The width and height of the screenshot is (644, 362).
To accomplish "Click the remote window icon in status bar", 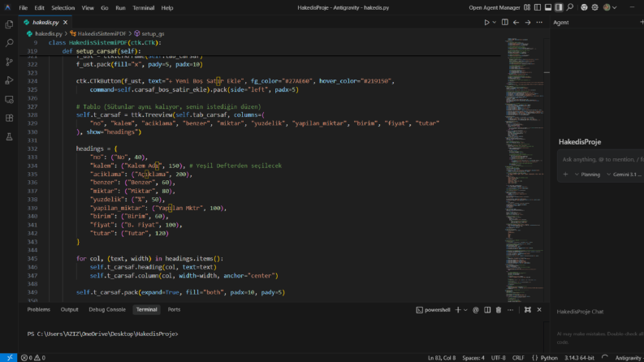I will tap(9, 358).
